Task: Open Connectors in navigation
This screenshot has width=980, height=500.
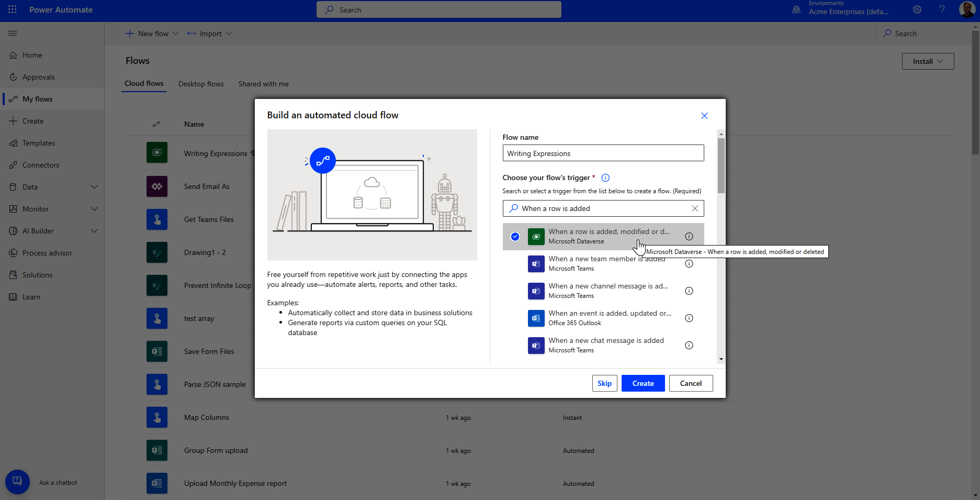Action: [x=52, y=165]
